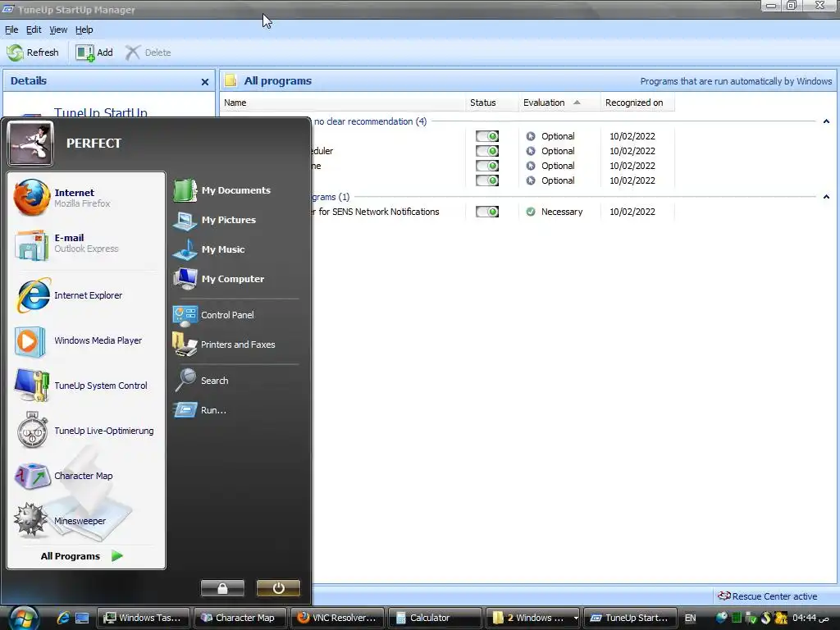
Task: Open the Help menu
Action: tap(84, 30)
